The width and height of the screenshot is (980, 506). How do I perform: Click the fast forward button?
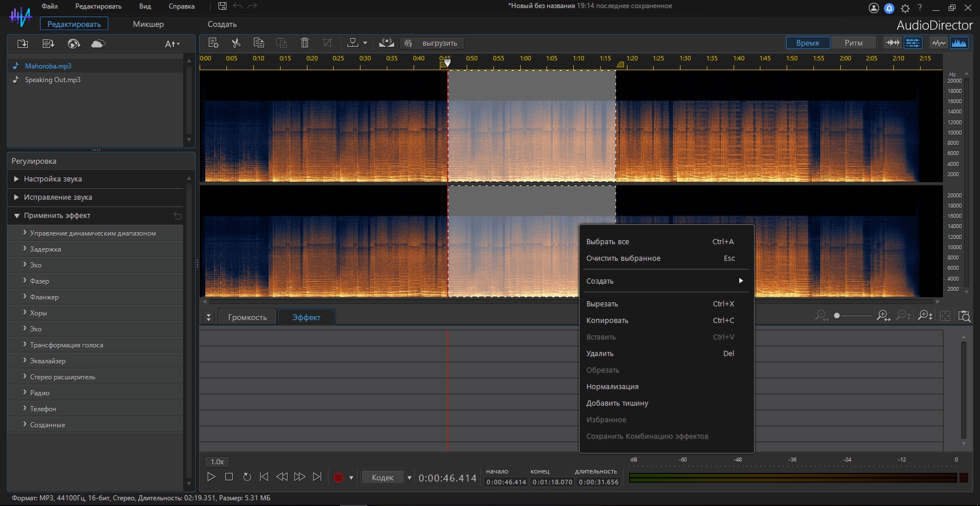(299, 477)
